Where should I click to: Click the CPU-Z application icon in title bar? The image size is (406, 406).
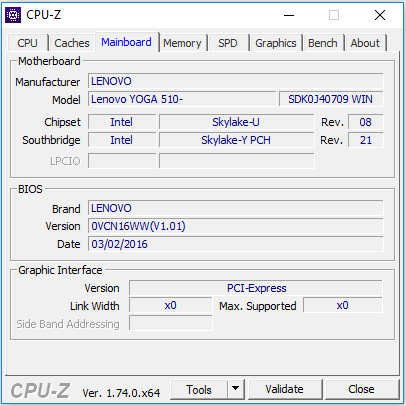13,15
